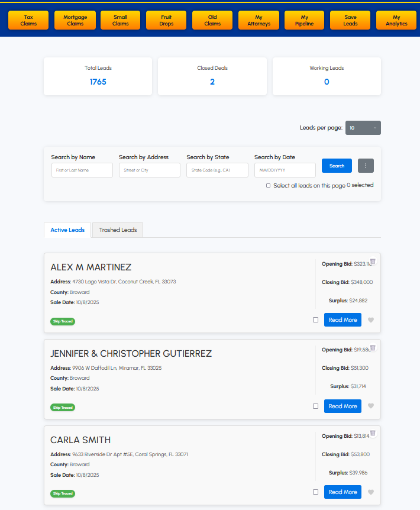Image resolution: width=420 pixels, height=510 pixels.
Task: Click the Search by Name input field
Action: (x=82, y=170)
